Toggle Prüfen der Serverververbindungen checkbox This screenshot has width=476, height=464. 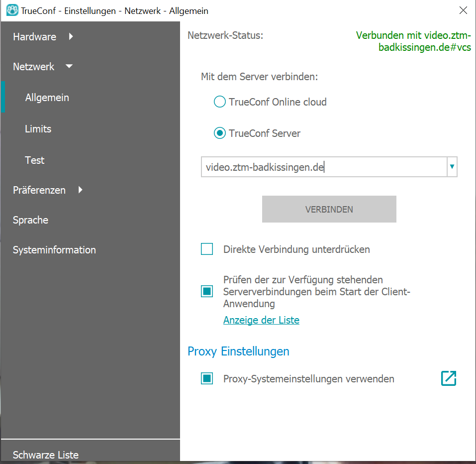(x=207, y=291)
